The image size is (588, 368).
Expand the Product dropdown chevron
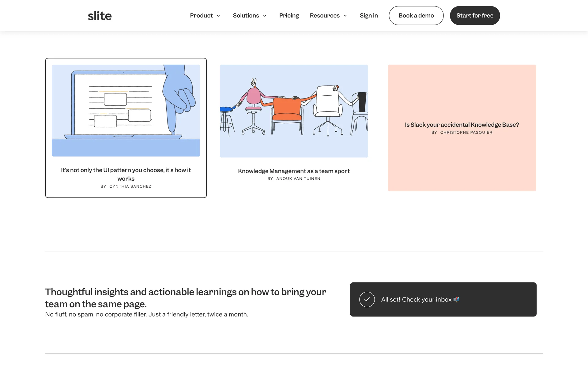(x=218, y=16)
